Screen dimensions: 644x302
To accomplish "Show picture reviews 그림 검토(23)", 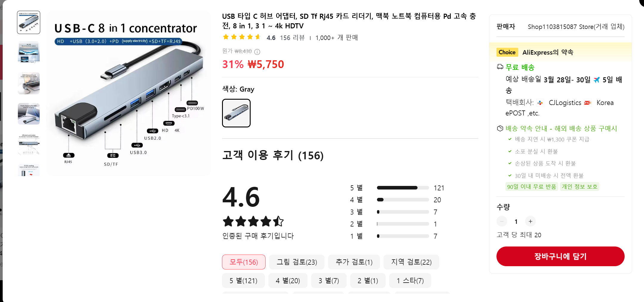I will (x=297, y=262).
